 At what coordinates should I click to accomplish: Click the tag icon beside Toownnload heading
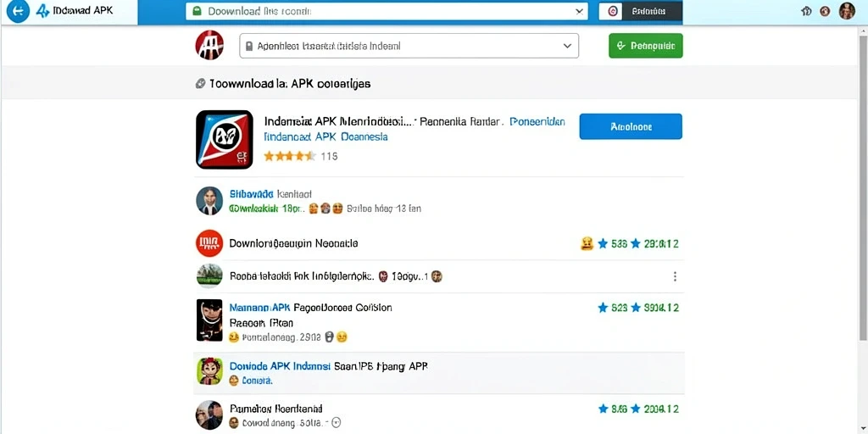(200, 84)
